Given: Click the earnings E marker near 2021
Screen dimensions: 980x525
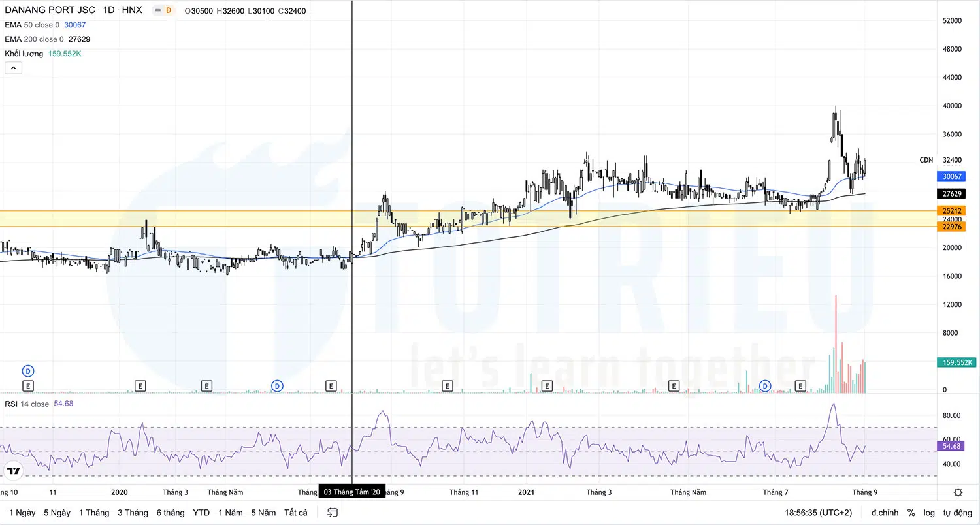Looking at the screenshot, I should [547, 386].
